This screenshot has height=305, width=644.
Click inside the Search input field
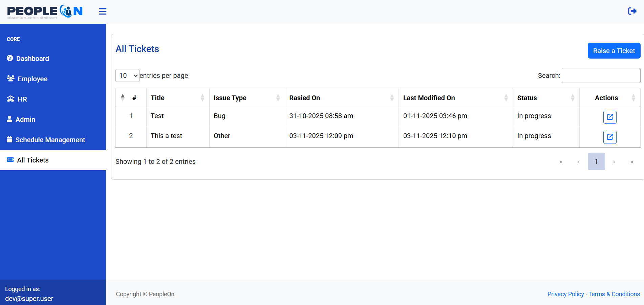(601, 75)
